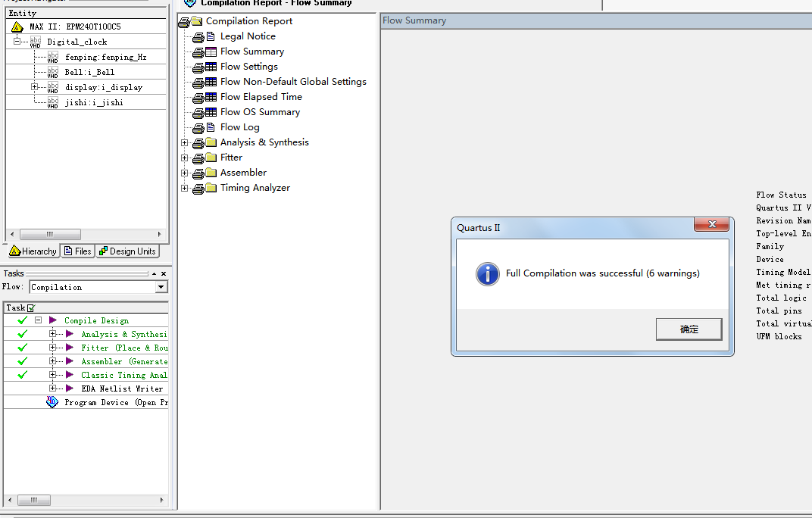Switch to the Hierarchy tab
This screenshot has width=812, height=518.
point(33,251)
